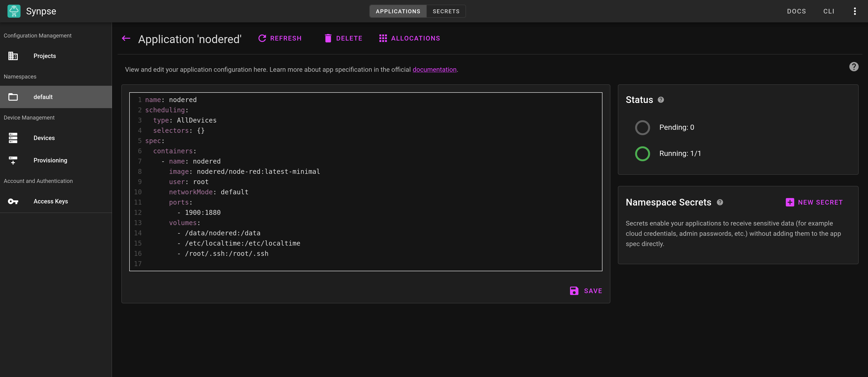Viewport: 868px width, 377px height.
Task: Select the Devices sidebar icon
Action: point(13,138)
